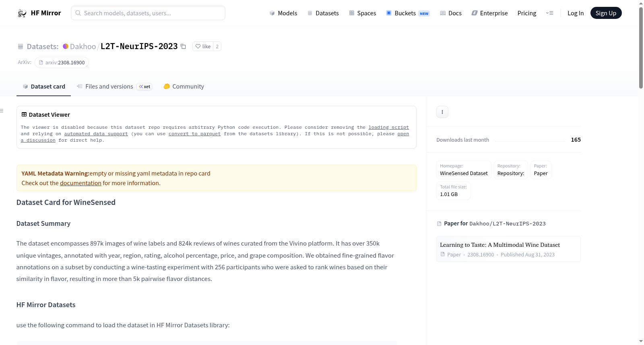Select the Dataset card tab
This screenshot has width=644, height=345.
(x=44, y=87)
